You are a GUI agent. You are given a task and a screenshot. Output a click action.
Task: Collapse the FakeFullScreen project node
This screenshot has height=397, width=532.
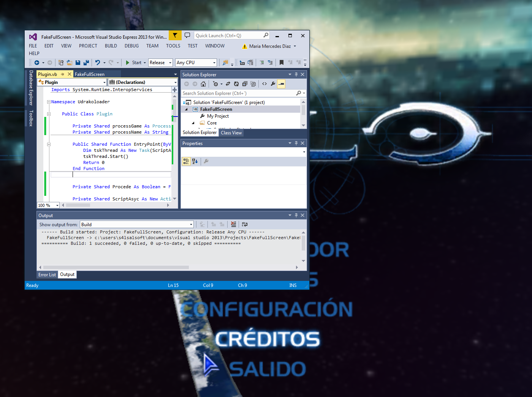(186, 109)
